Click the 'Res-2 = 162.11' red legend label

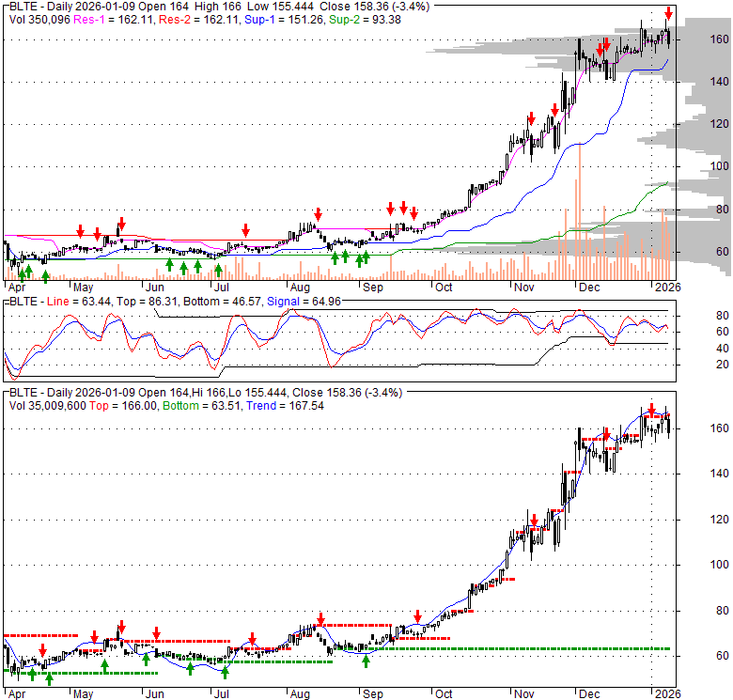click(198, 20)
